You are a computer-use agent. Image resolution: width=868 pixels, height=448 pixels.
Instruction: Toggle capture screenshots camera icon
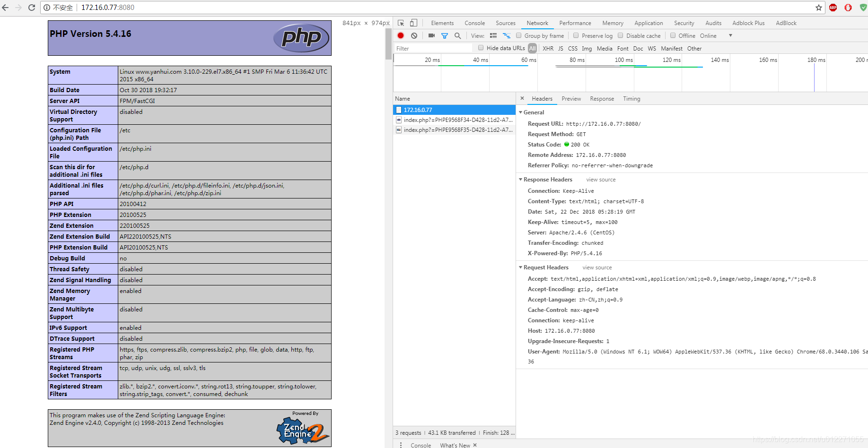[431, 35]
